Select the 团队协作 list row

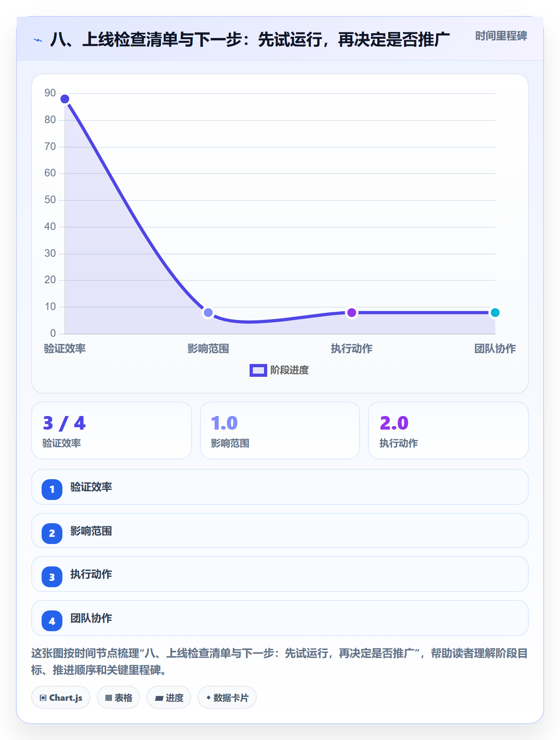280,618
